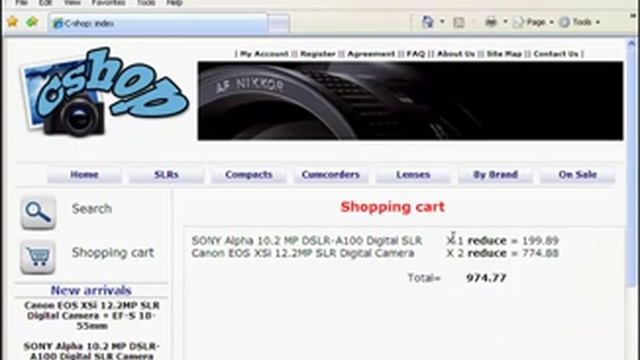Click the 974.77 cart total
Viewport: 640px width, 360px height.
click(x=486, y=278)
